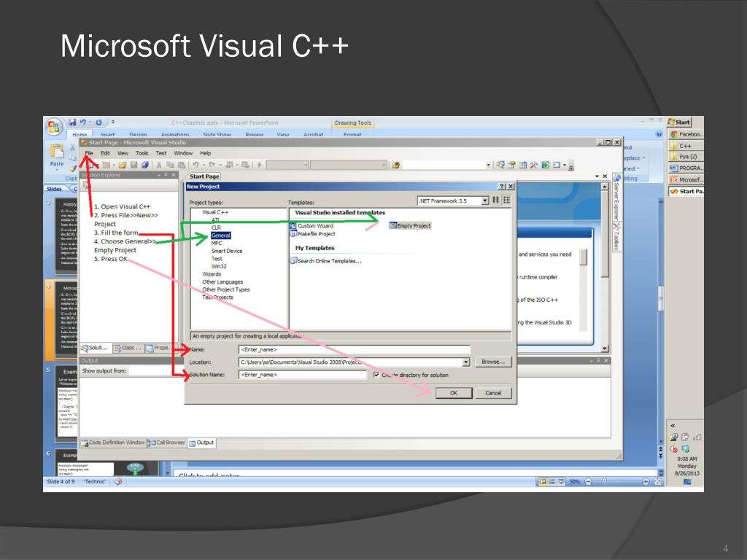This screenshot has height=560, width=747.
Task: Select Win32 under project types
Action: 219,266
